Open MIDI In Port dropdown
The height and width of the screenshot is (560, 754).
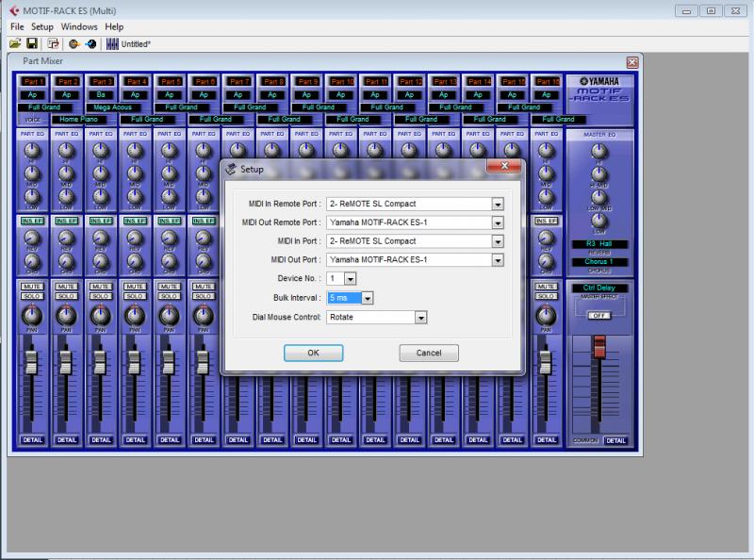pos(498,241)
